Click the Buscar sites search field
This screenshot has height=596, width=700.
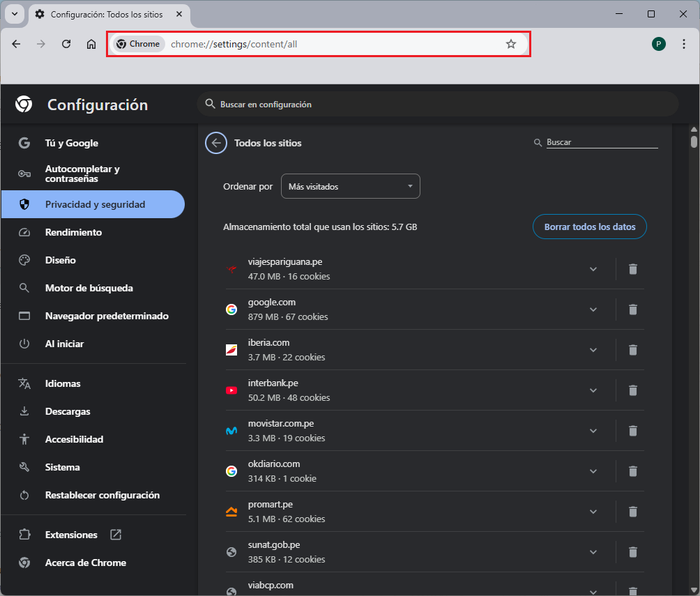[602, 142]
